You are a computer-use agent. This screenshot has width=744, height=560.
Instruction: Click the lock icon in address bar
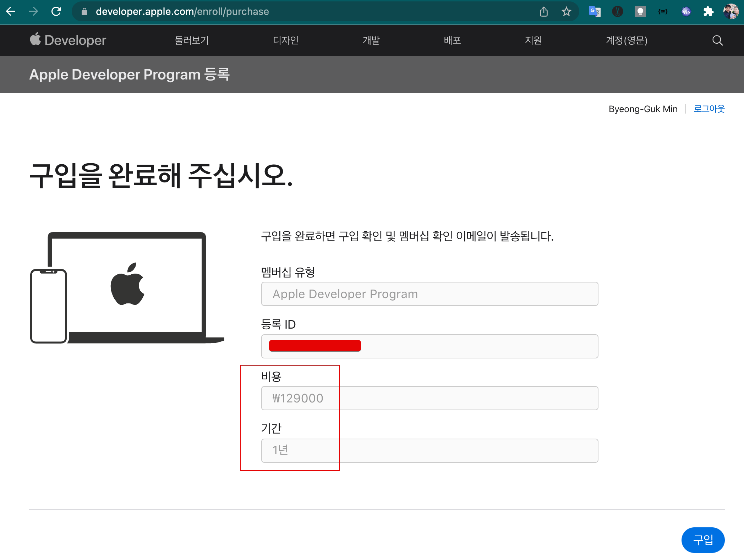[x=84, y=12]
